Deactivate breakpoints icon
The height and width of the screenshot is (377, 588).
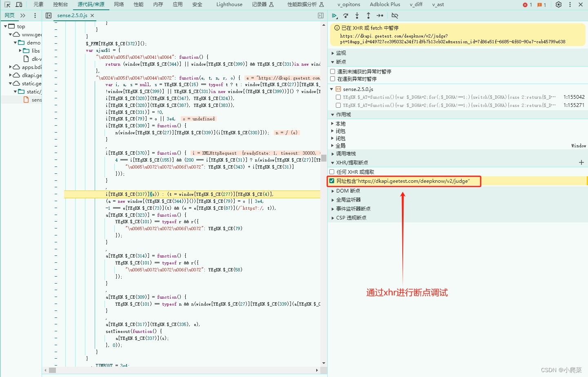point(395,16)
